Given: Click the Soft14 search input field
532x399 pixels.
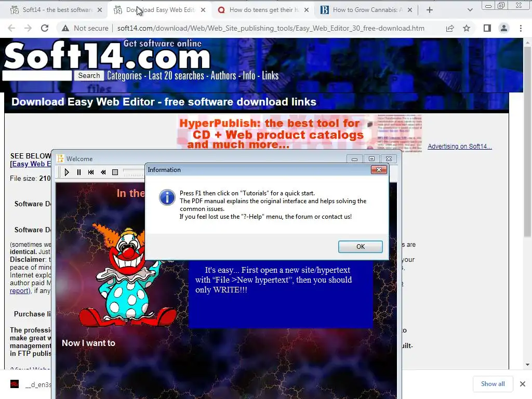Looking at the screenshot, I should 37,76.
